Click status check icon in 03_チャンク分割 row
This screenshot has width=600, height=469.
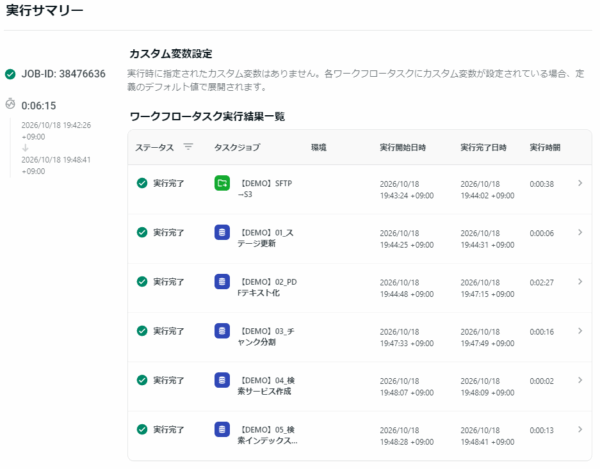(x=142, y=331)
